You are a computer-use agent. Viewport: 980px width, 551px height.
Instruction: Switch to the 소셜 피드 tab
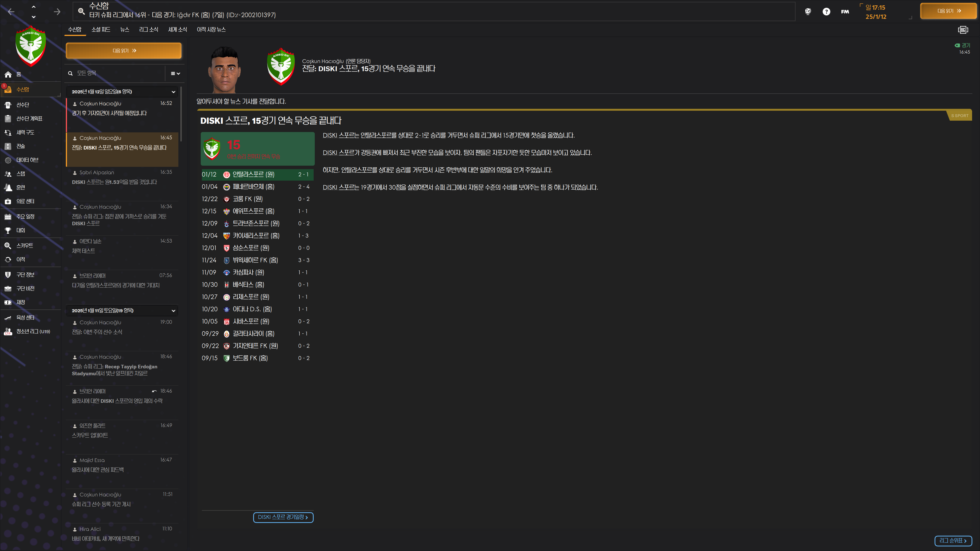pyautogui.click(x=101, y=29)
